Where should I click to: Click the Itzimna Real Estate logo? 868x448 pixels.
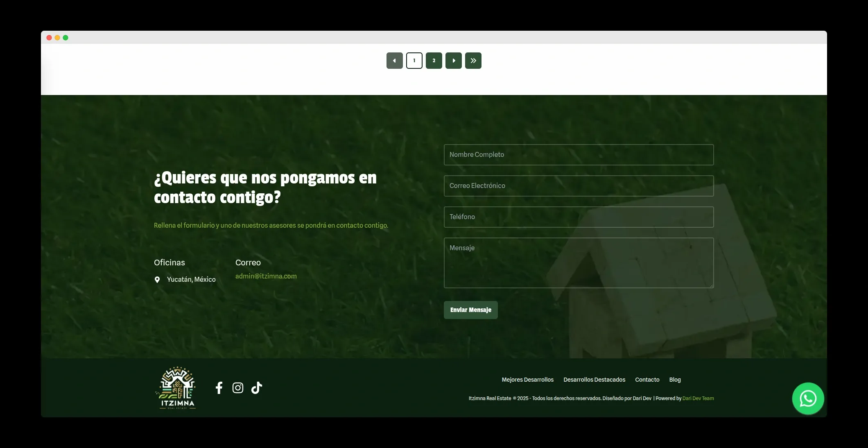(176, 387)
